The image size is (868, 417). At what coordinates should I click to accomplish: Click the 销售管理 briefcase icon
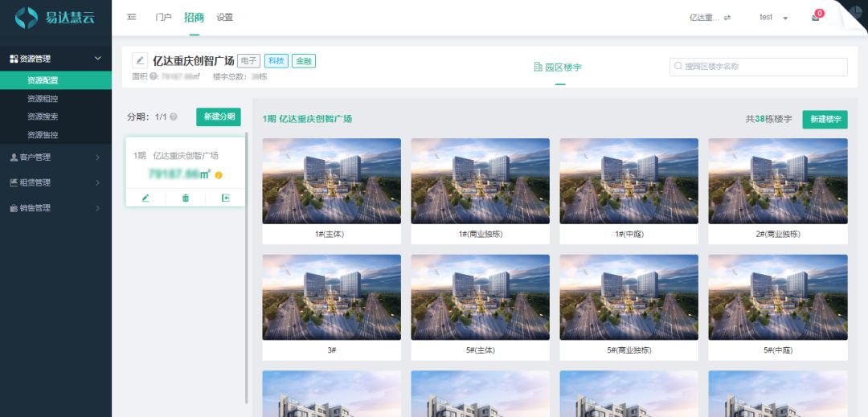[x=14, y=208]
